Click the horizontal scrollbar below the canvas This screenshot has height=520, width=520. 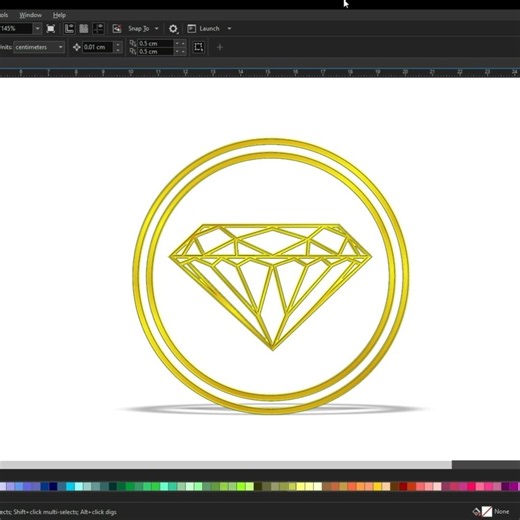pos(226,465)
